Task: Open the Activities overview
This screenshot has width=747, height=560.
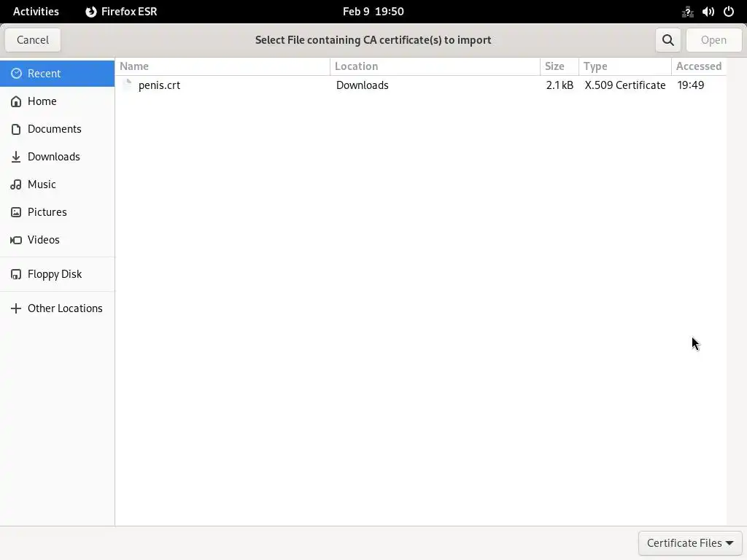Action: [x=36, y=12]
